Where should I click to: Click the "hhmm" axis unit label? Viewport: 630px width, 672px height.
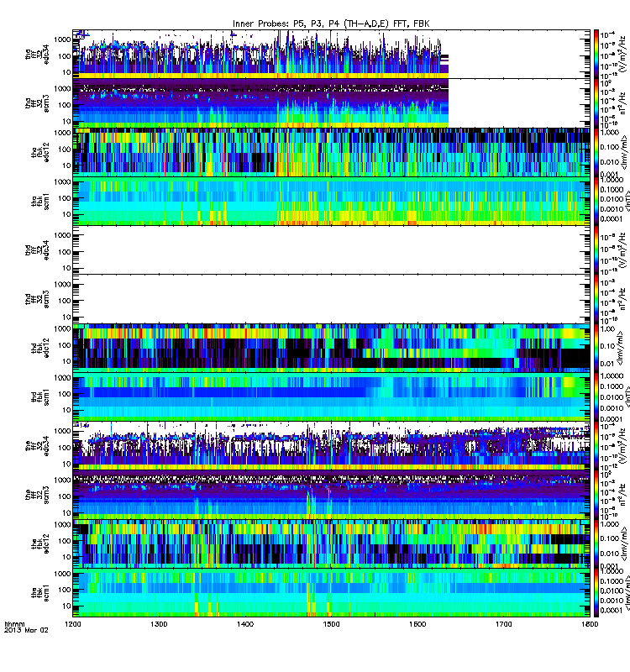coord(14,624)
